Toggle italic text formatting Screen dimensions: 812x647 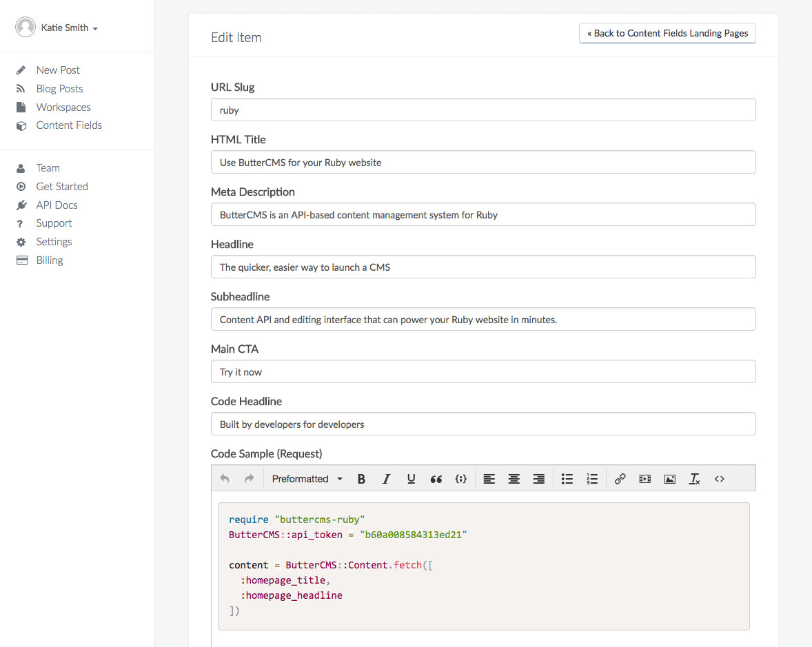coord(386,479)
